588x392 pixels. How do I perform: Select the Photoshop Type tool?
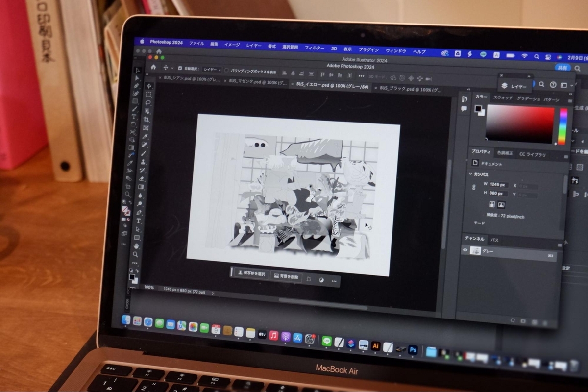[139, 221]
